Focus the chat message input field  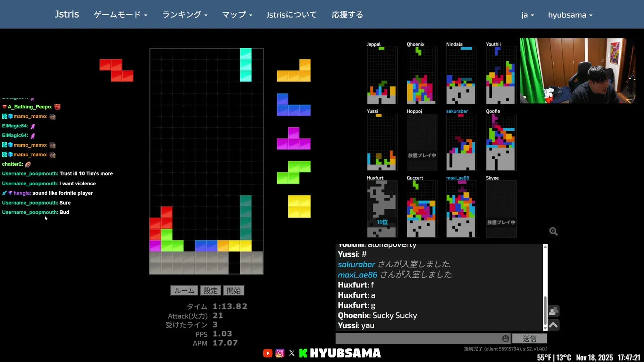[x=423, y=339]
